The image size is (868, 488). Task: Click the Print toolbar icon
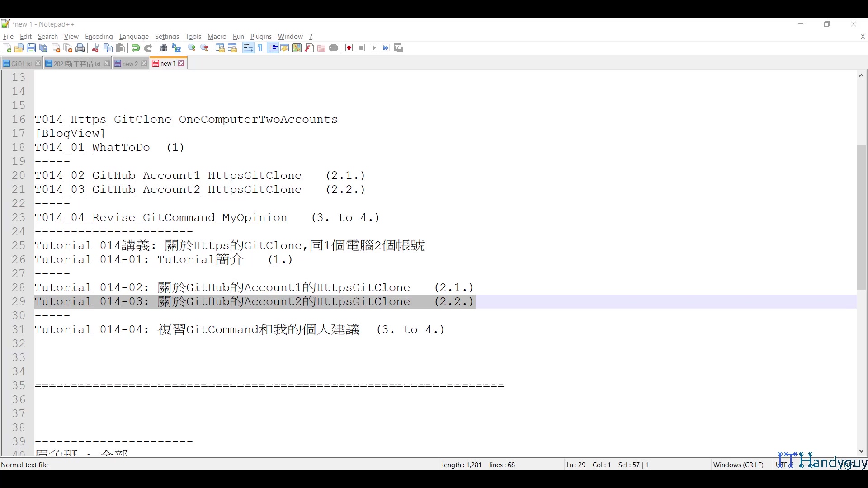point(80,48)
